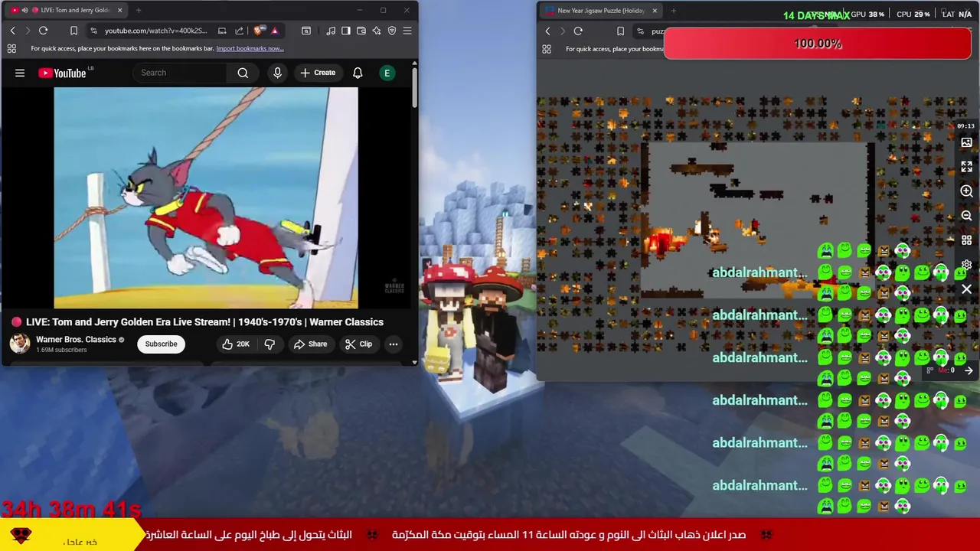Like the video with 20K likes
Viewport: 980px width, 551px height.
[236, 344]
